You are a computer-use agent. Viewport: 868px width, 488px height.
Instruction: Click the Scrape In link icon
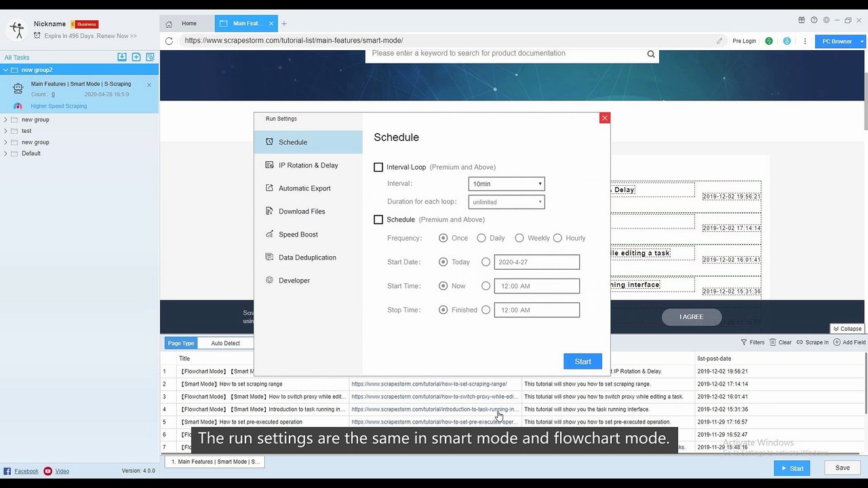(800, 342)
